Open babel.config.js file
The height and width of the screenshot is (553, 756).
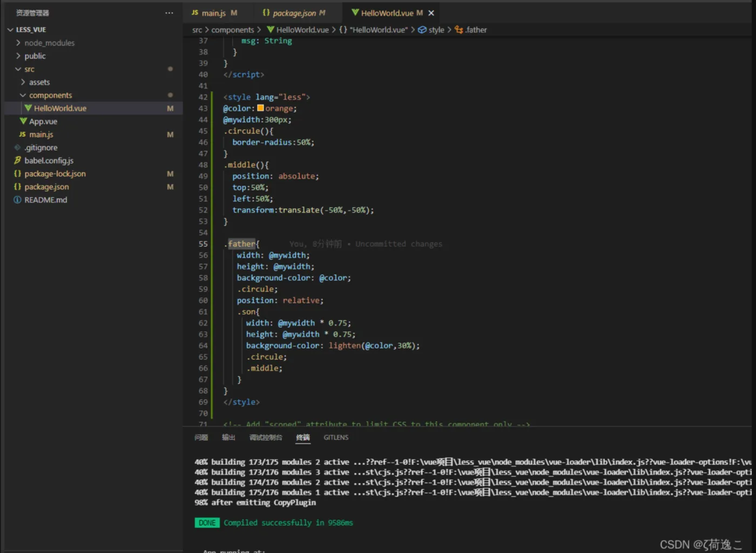coord(49,160)
